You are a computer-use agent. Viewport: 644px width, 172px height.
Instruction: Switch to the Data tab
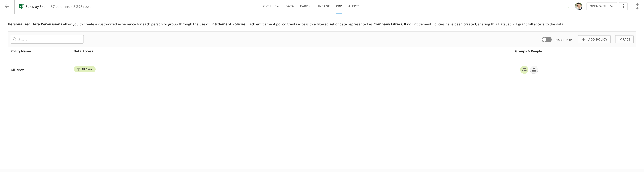[x=289, y=6]
